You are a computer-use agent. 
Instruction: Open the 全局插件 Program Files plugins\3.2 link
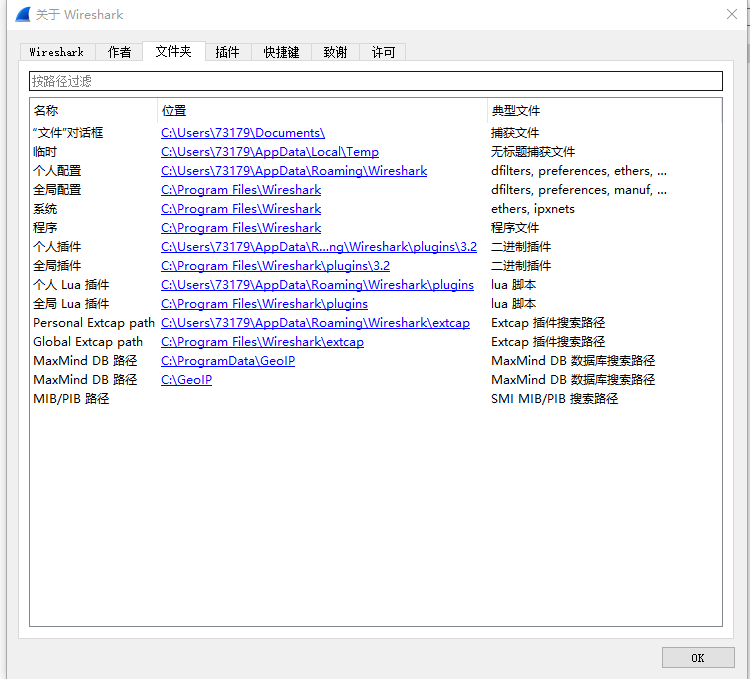point(276,266)
